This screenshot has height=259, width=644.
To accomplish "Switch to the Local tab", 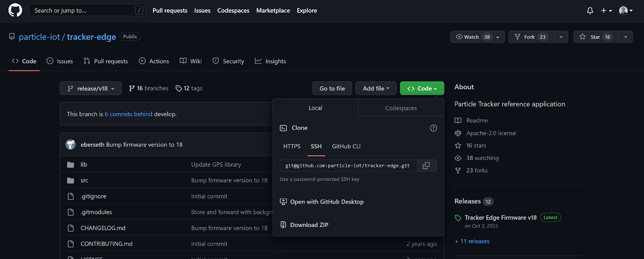I will [x=315, y=108].
